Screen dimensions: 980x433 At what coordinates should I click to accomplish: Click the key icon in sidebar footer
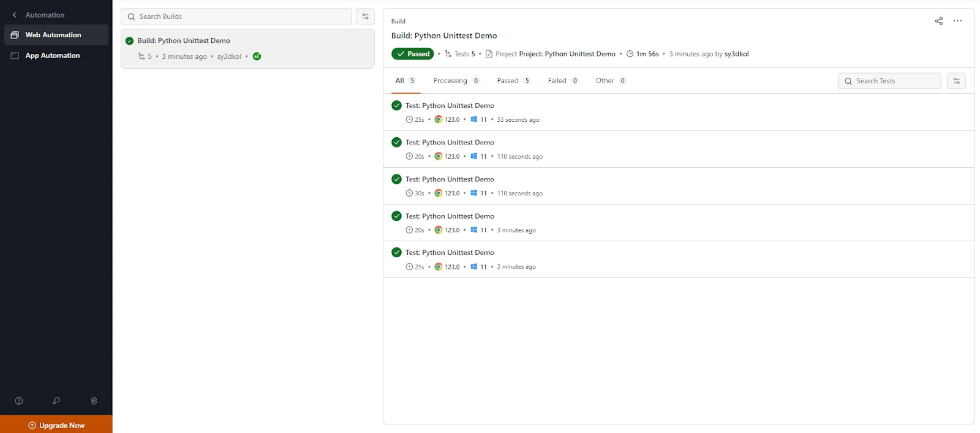click(56, 401)
